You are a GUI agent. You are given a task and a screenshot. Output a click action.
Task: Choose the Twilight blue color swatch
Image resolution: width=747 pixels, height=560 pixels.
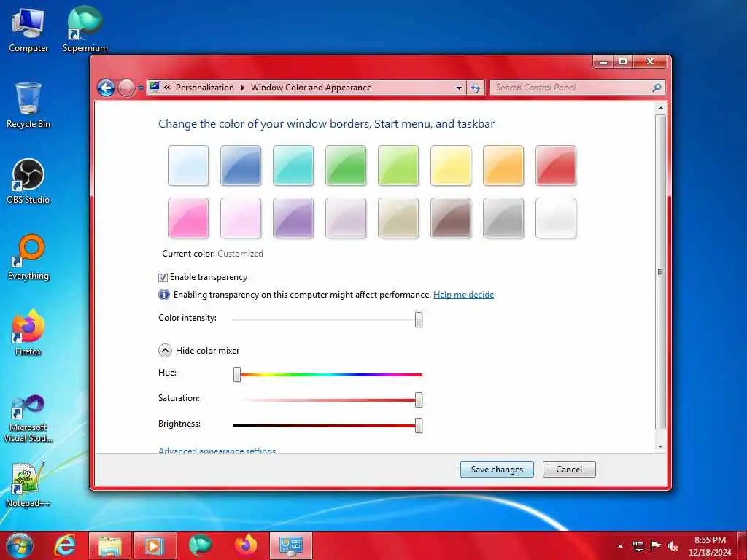[x=241, y=166]
